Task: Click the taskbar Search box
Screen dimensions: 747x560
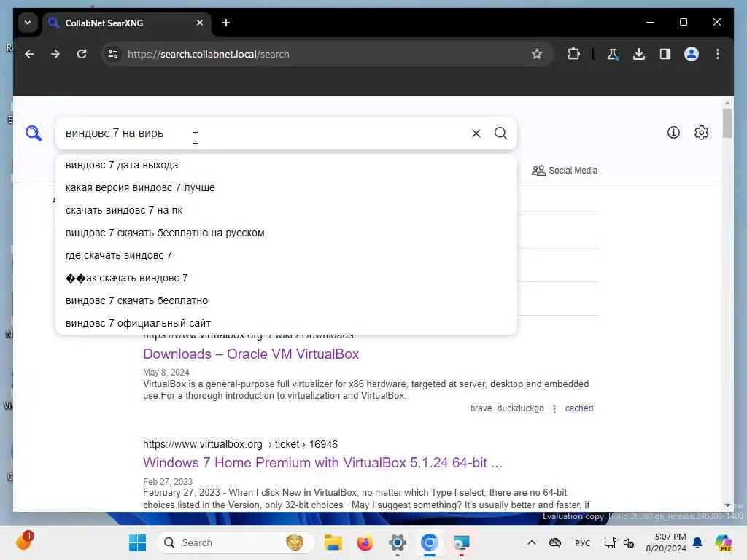Action: click(x=236, y=542)
